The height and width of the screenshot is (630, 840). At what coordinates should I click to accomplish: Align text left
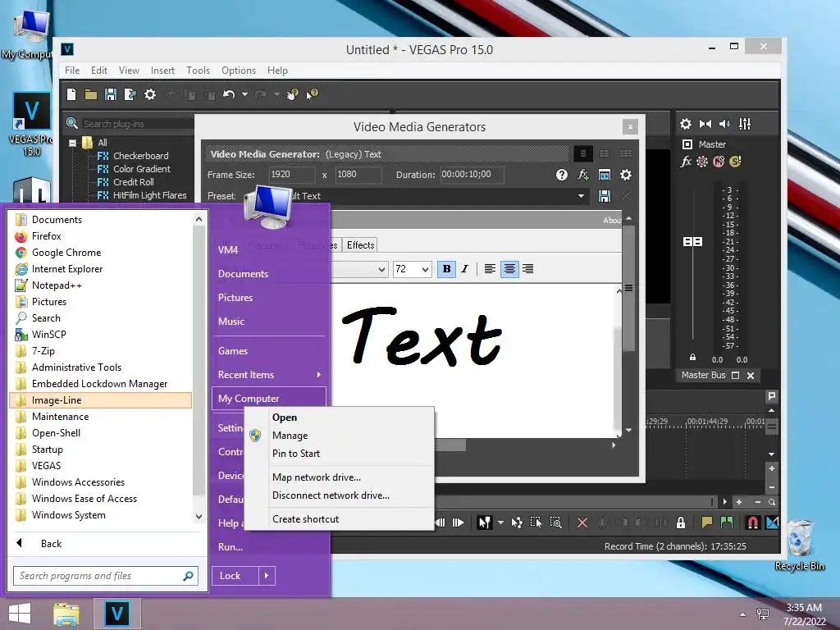(x=490, y=269)
